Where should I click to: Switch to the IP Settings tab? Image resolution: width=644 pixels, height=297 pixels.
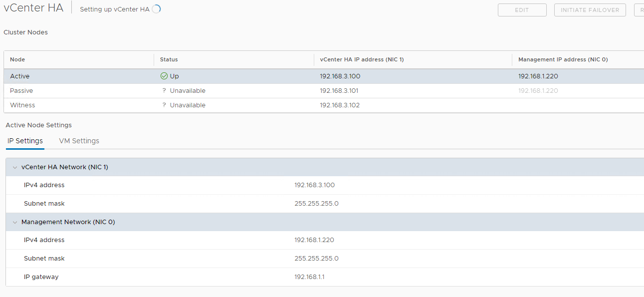coord(25,141)
